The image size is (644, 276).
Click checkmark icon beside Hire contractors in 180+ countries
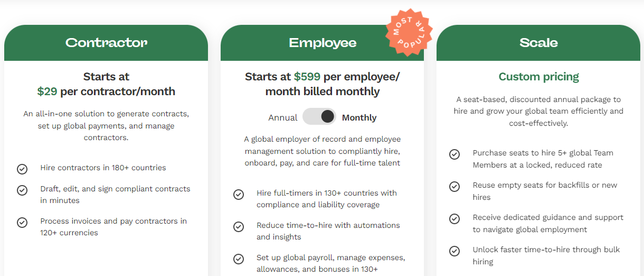[22, 169]
